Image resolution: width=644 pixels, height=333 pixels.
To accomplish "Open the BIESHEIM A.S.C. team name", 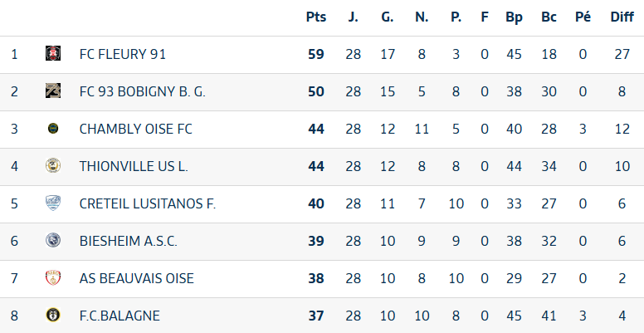I will [128, 241].
